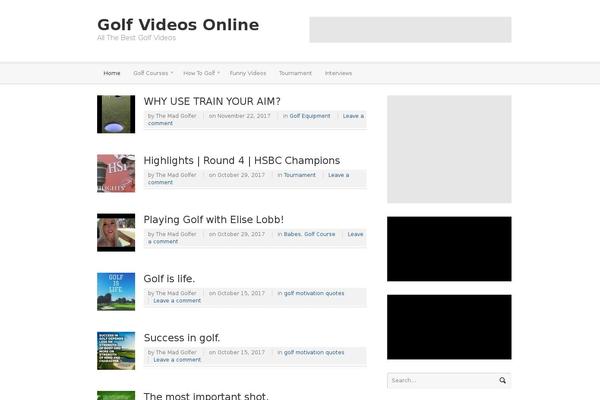This screenshot has width=600, height=400.
Task: Click author The Mad Golfer on Success in golf post
Action: 176,353
